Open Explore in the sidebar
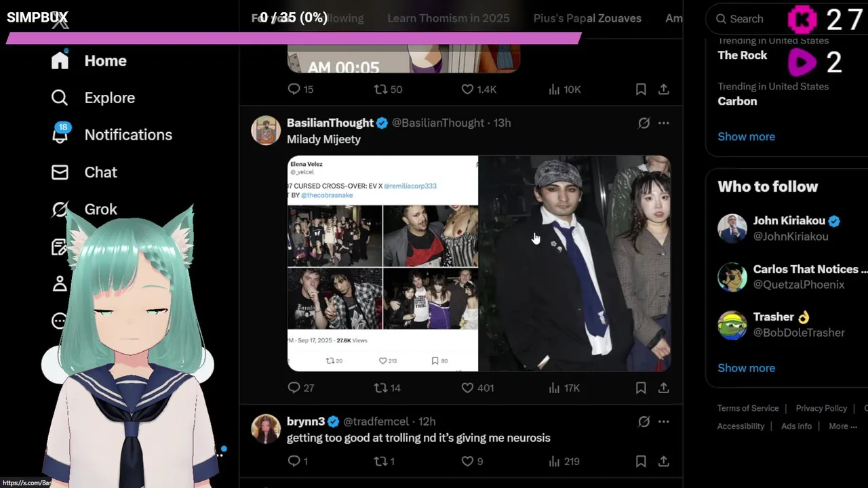The height and width of the screenshot is (488, 868). click(93, 98)
